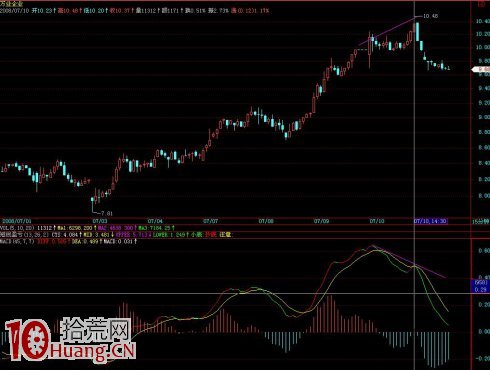Select the 07/04 date axis label

coord(155,221)
